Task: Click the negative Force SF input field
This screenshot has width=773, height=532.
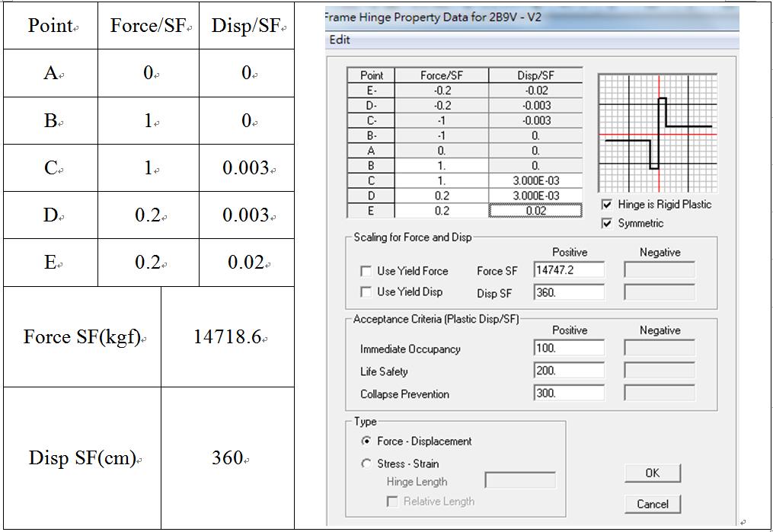Action: pos(660,270)
